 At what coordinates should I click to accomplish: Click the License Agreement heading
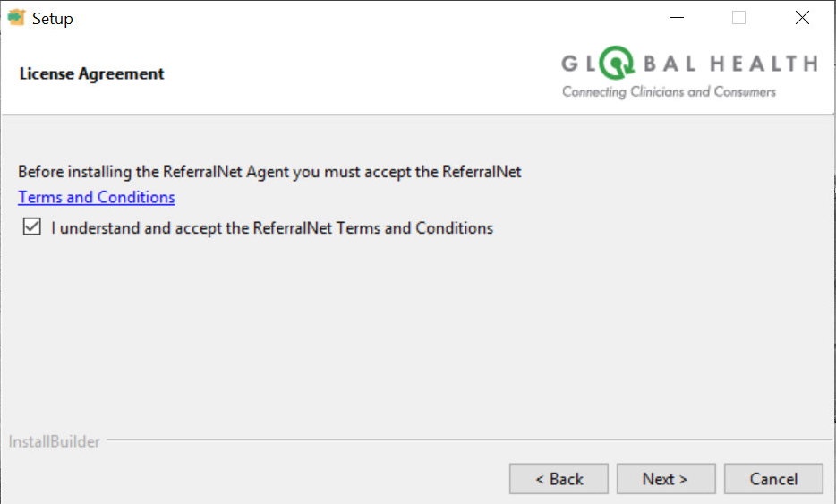[91, 73]
